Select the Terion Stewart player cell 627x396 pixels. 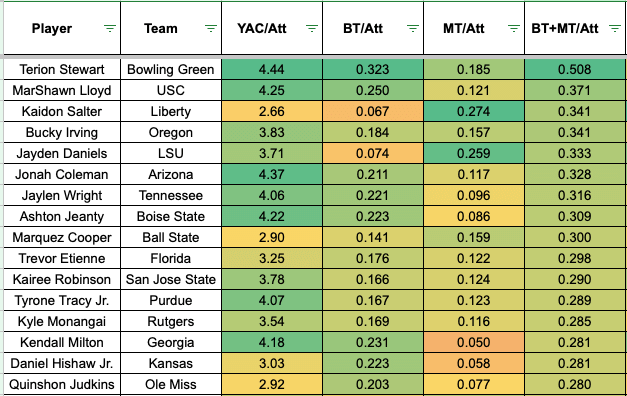click(62, 69)
